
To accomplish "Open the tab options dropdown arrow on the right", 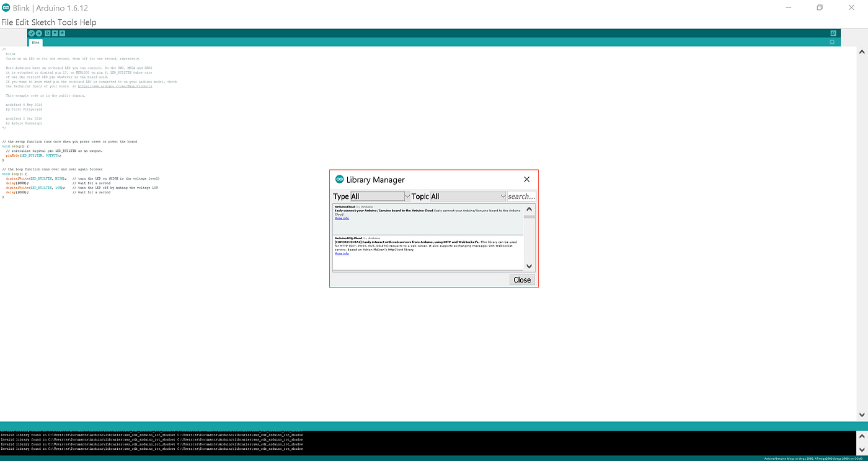I will (x=831, y=42).
